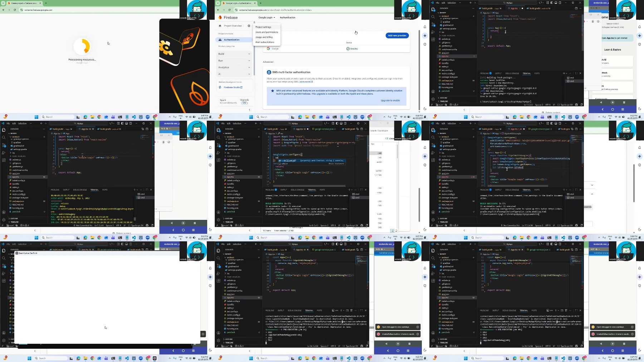Open the tab search dropdown beside the Google Login tab
Image resolution: width=644 pixels, height=362 pixels.
click(x=218, y=3)
